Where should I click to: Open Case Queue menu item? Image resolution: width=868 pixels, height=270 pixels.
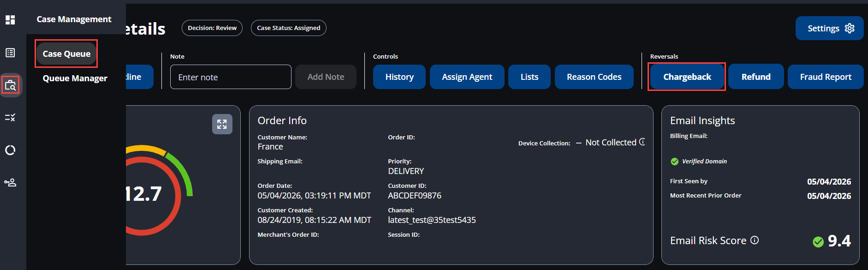66,54
